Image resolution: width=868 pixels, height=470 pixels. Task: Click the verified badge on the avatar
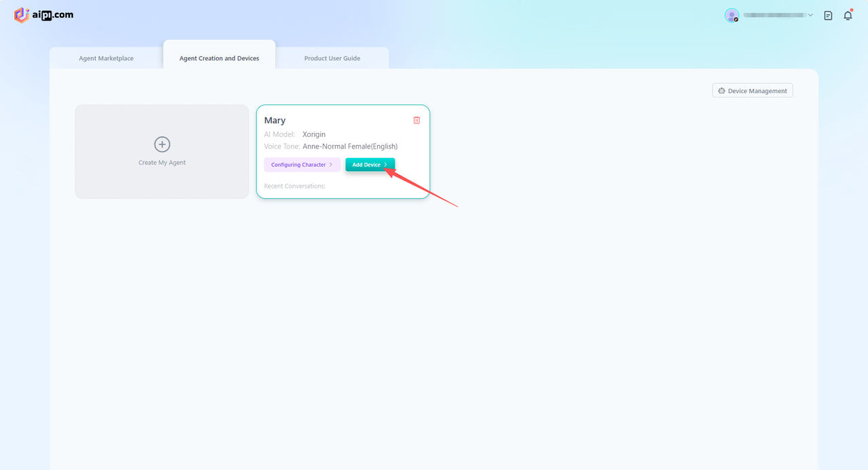(x=736, y=20)
